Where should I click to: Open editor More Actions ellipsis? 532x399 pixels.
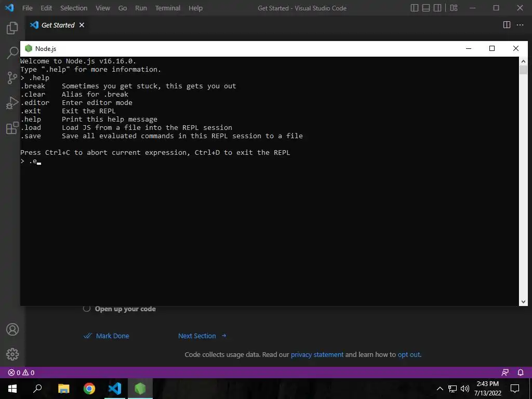[520, 25]
